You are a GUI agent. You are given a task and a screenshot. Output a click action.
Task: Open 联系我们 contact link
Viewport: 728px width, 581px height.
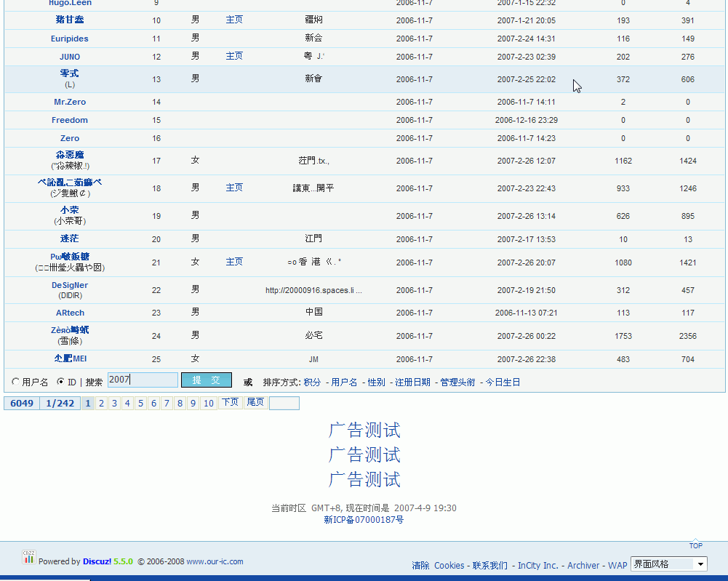pyautogui.click(x=490, y=565)
